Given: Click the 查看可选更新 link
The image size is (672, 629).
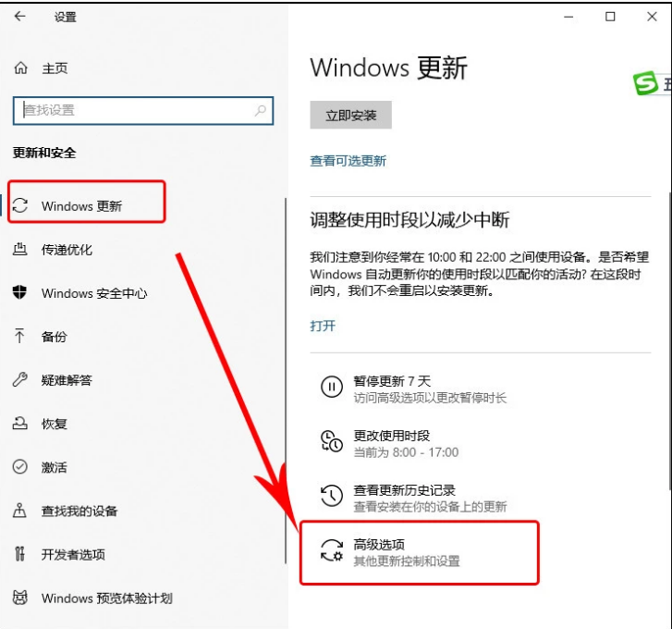Looking at the screenshot, I should point(348,161).
